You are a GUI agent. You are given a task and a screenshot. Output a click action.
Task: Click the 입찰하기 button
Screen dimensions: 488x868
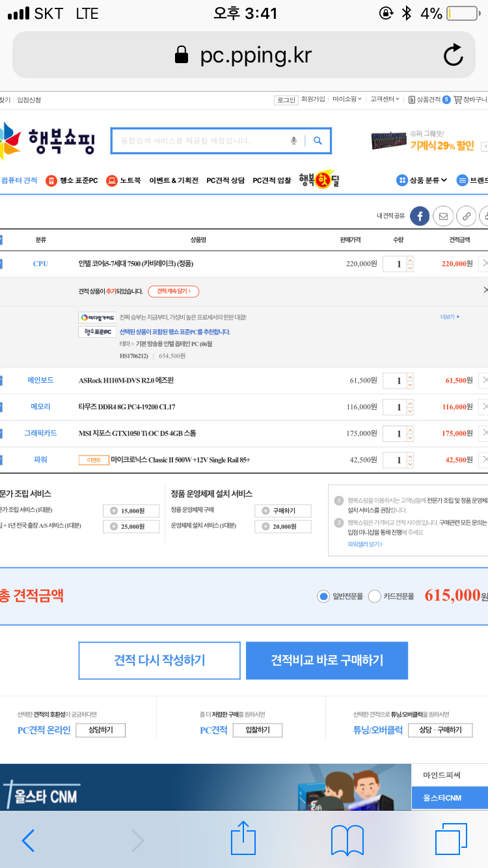tap(258, 730)
